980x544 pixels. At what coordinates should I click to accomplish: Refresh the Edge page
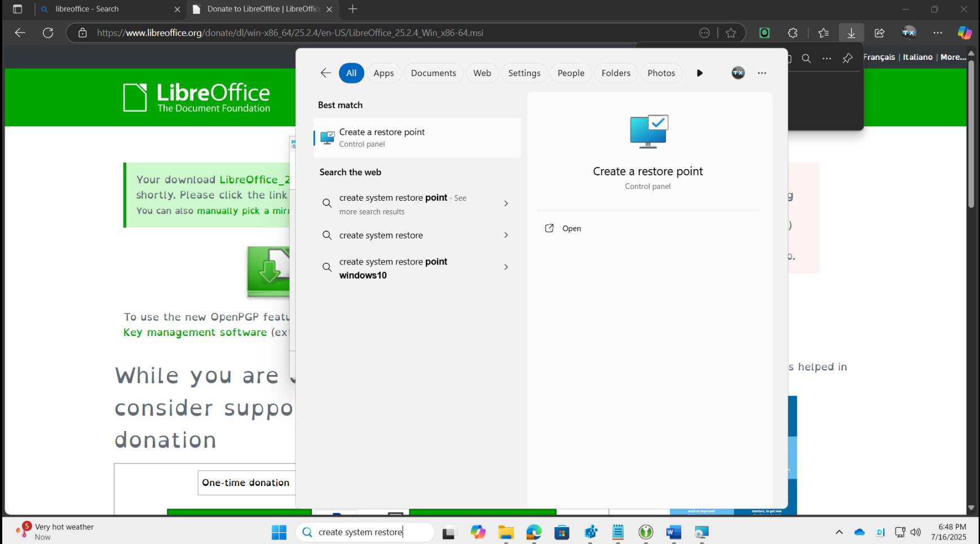coord(48,33)
